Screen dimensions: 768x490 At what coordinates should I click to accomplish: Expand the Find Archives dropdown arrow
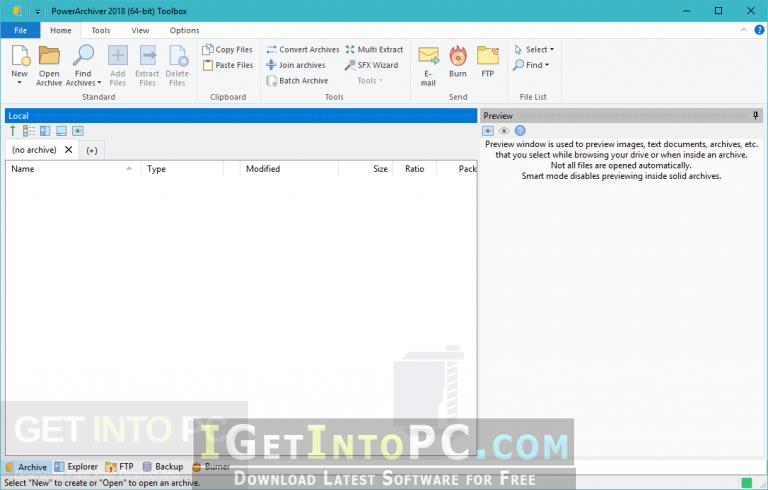[x=99, y=83]
